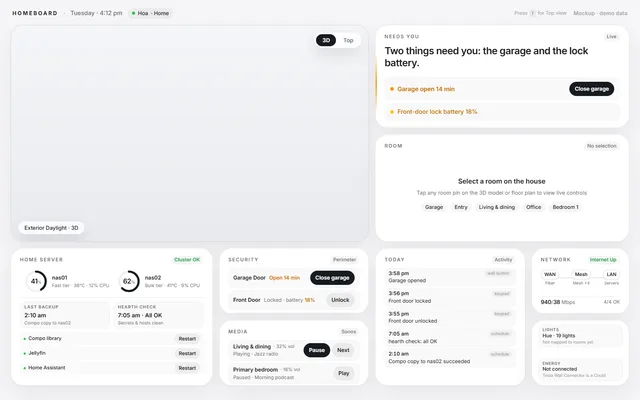
Task: Click the WAN network node
Action: (550, 274)
